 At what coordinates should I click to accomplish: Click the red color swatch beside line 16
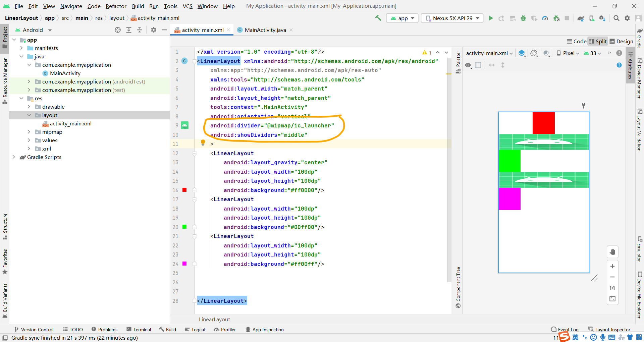(x=184, y=190)
